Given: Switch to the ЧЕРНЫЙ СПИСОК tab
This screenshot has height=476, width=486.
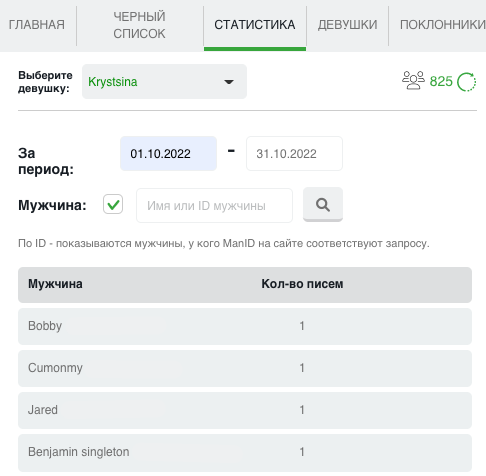Looking at the screenshot, I should pyautogui.click(x=139, y=25).
